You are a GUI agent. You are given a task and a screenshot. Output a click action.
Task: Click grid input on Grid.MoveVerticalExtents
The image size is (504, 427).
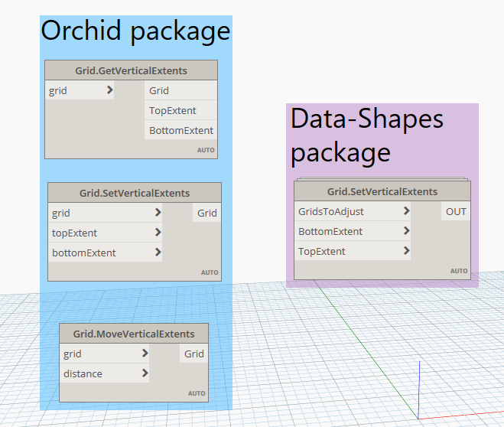point(105,354)
